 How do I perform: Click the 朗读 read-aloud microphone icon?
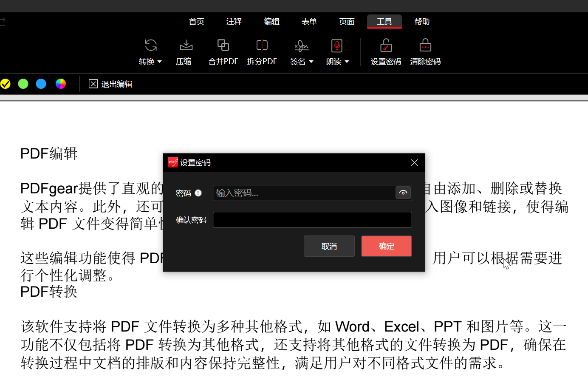click(x=336, y=45)
